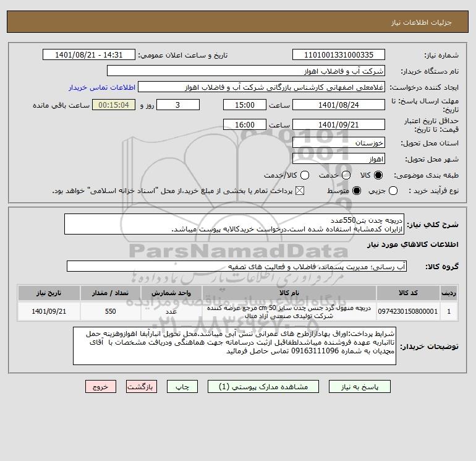Screen dimensions: 476x461
Task: Toggle the اسناد خزانه اسلامی payment checkbox
Action: click(300, 191)
